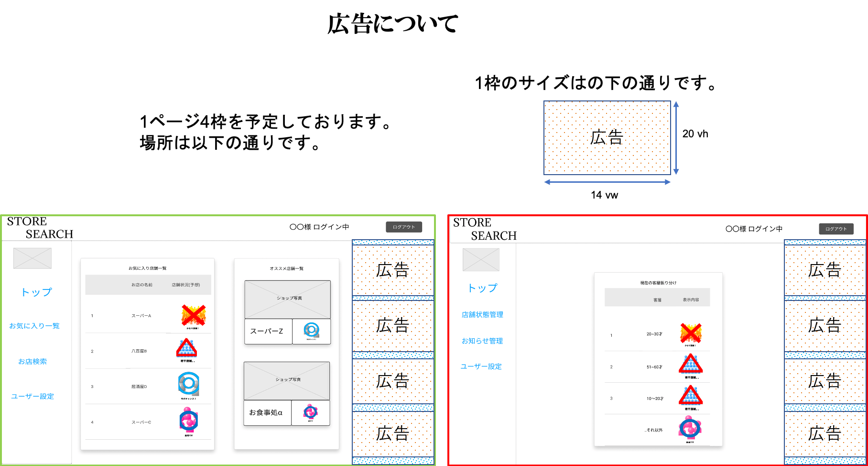The width and height of the screenshot is (868, 466).
Task: Click the triangle icon in the 10~20才 row
Action: click(691, 396)
